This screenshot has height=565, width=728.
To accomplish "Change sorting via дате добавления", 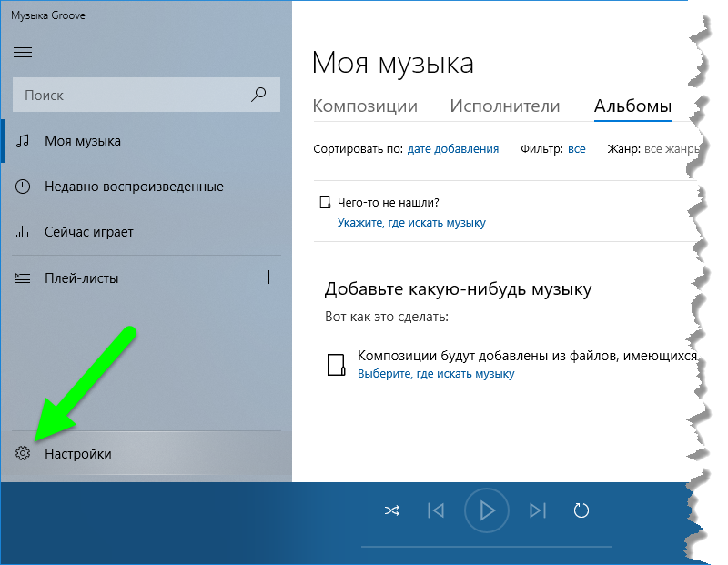I will 452,149.
